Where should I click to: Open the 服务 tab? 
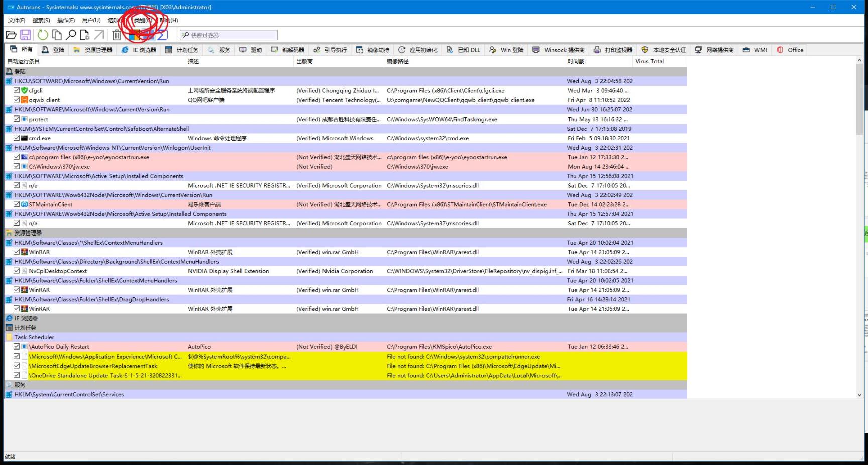(219, 50)
